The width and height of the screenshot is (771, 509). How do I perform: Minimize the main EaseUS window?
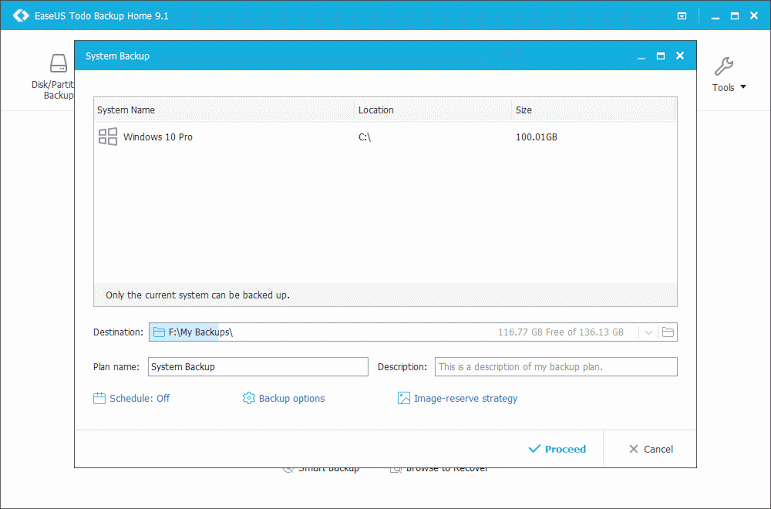(x=715, y=17)
